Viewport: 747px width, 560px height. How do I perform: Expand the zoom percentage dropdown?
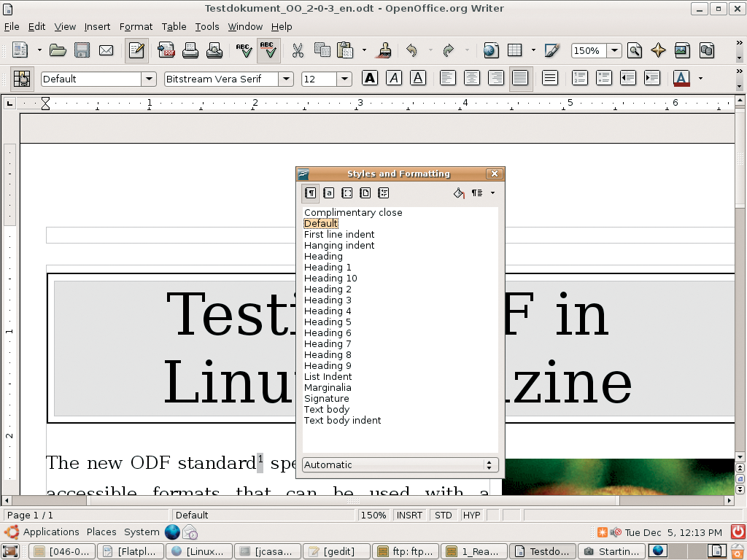[x=614, y=50]
